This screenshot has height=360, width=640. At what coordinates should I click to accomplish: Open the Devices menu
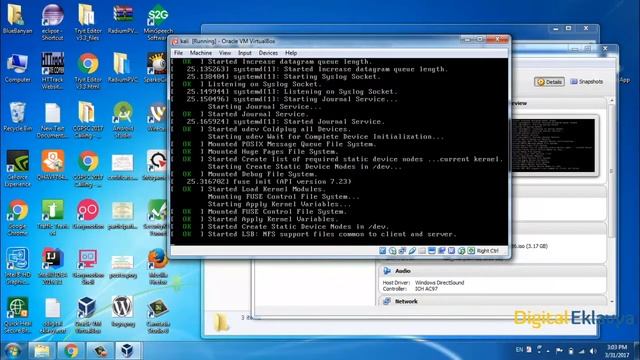(x=268, y=53)
